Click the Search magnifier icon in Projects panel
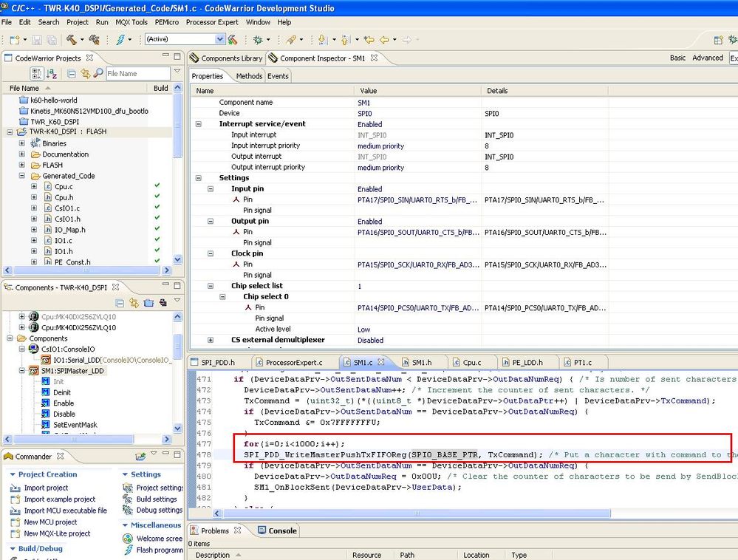738x560 pixels. pos(98,73)
